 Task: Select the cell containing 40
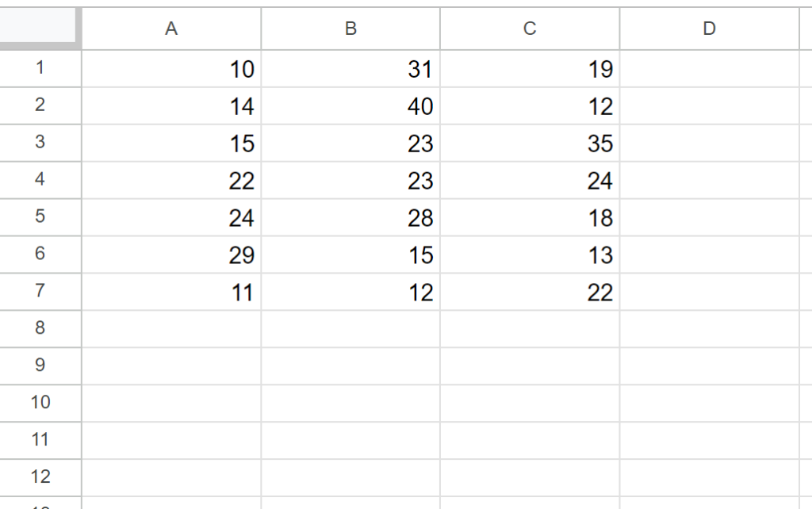pyautogui.click(x=350, y=106)
